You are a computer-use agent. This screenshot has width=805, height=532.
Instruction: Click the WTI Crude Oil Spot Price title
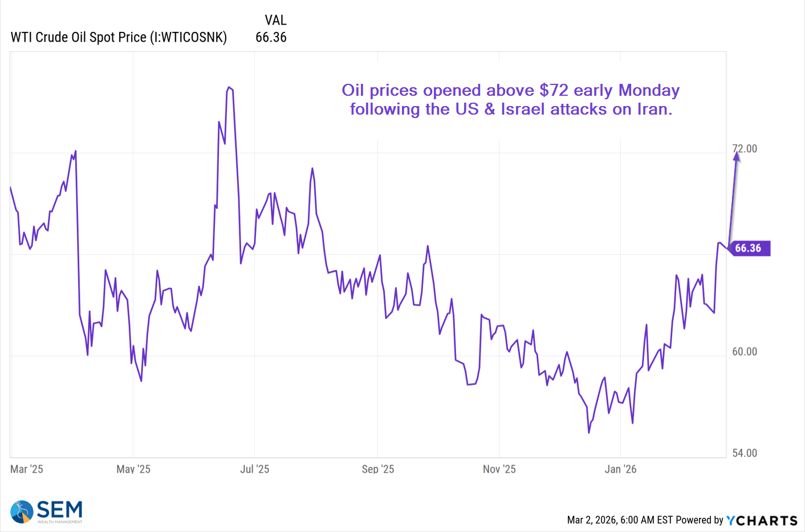coord(119,38)
